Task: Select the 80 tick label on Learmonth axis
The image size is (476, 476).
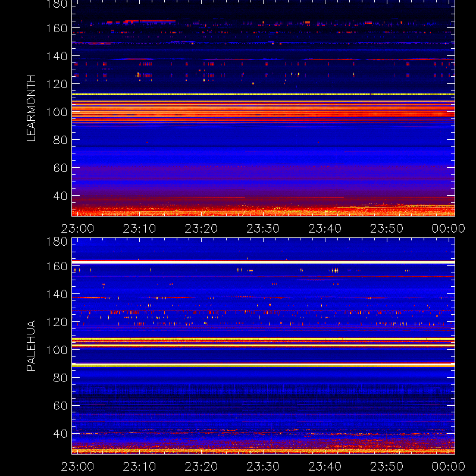Action: 61,140
